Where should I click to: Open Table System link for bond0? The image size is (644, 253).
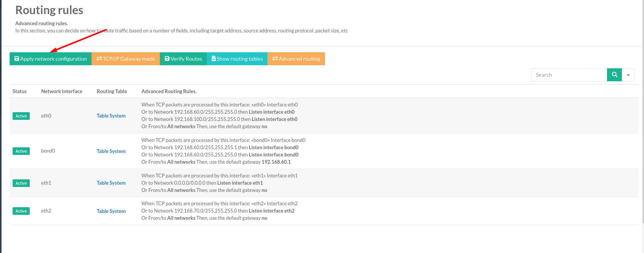[x=111, y=151]
